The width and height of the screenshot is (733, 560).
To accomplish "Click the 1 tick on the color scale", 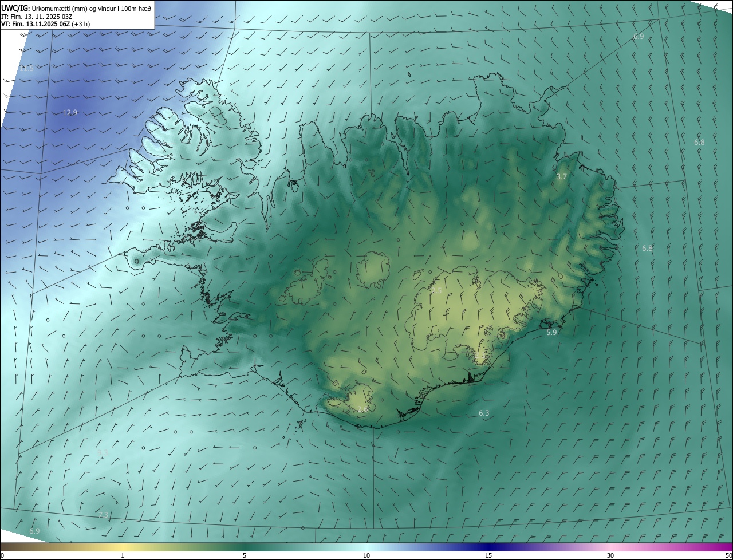I will click(x=123, y=555).
